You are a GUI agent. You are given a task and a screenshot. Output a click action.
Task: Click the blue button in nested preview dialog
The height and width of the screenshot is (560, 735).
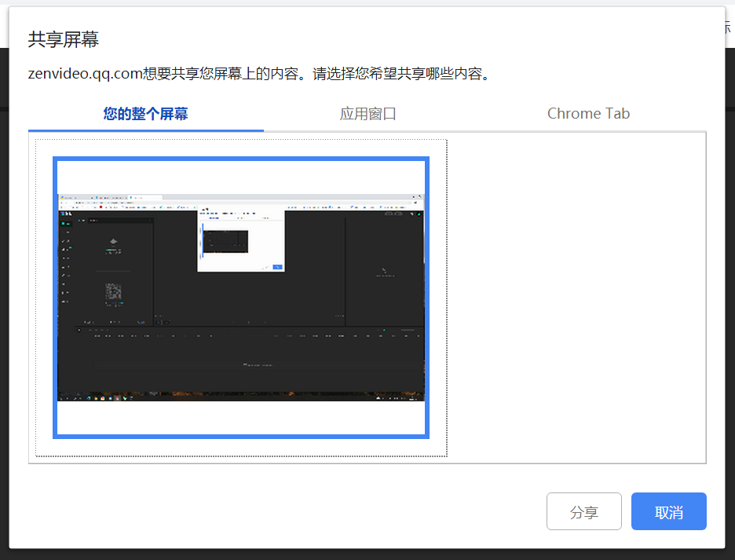point(277,267)
